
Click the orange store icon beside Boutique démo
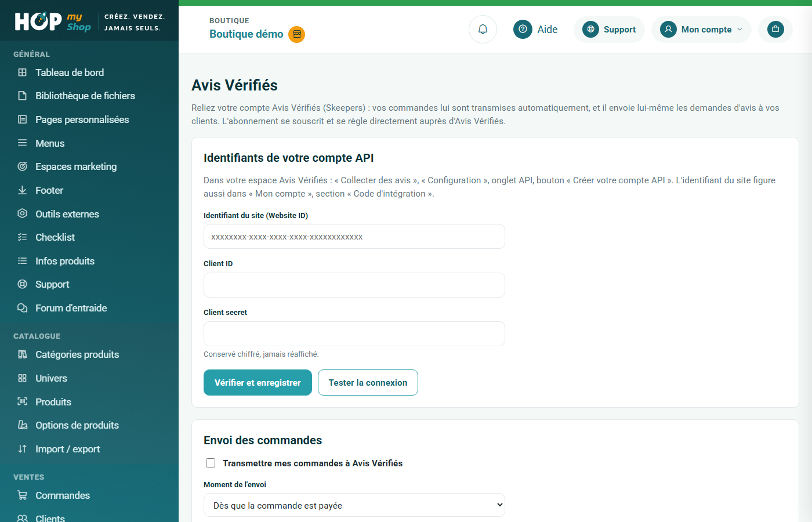click(x=297, y=34)
